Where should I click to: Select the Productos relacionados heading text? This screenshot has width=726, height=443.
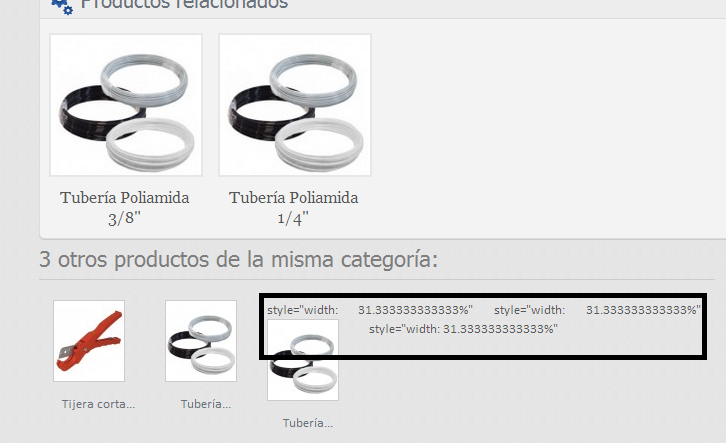click(x=184, y=5)
